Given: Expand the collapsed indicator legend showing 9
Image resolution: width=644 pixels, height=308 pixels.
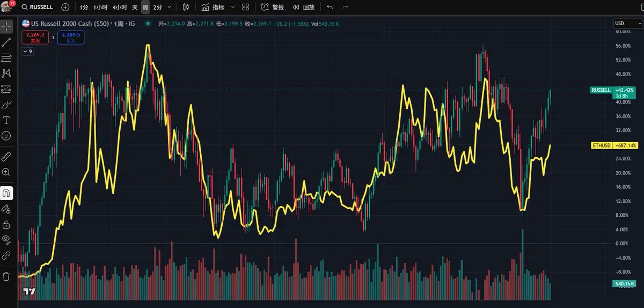Looking at the screenshot, I should point(27,52).
